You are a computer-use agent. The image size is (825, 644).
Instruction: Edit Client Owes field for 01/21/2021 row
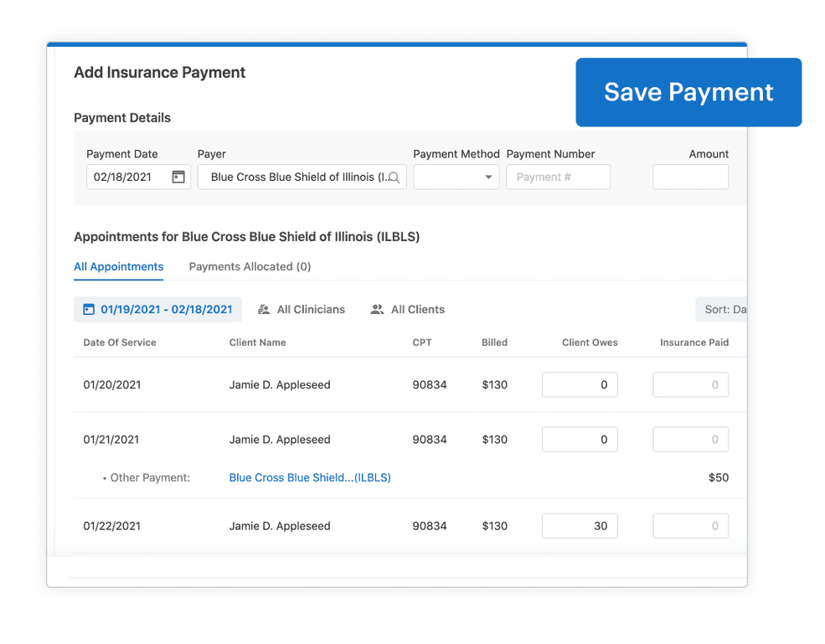pyautogui.click(x=580, y=440)
